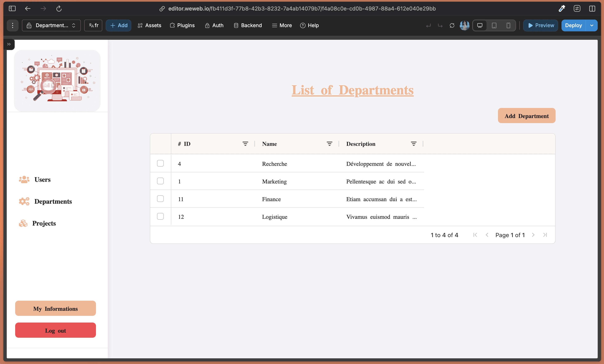
Task: Click the 'Page 1 of 1' pagination text
Action: pyautogui.click(x=510, y=235)
